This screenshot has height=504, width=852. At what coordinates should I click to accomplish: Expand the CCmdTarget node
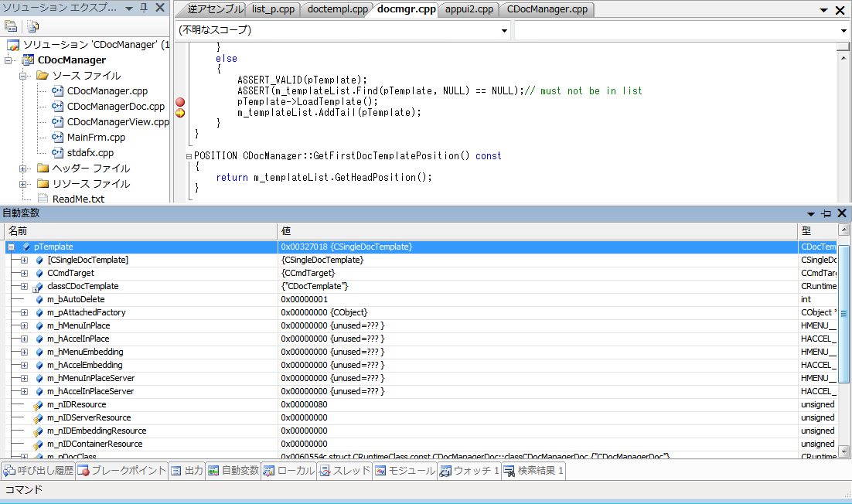pyautogui.click(x=25, y=273)
